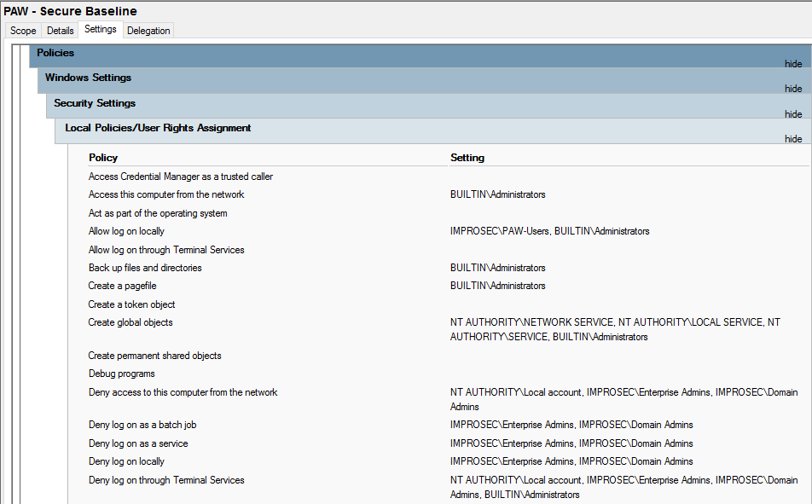The image size is (812, 504).
Task: Collapse the Windows Settings header bar
Action: tap(88, 78)
